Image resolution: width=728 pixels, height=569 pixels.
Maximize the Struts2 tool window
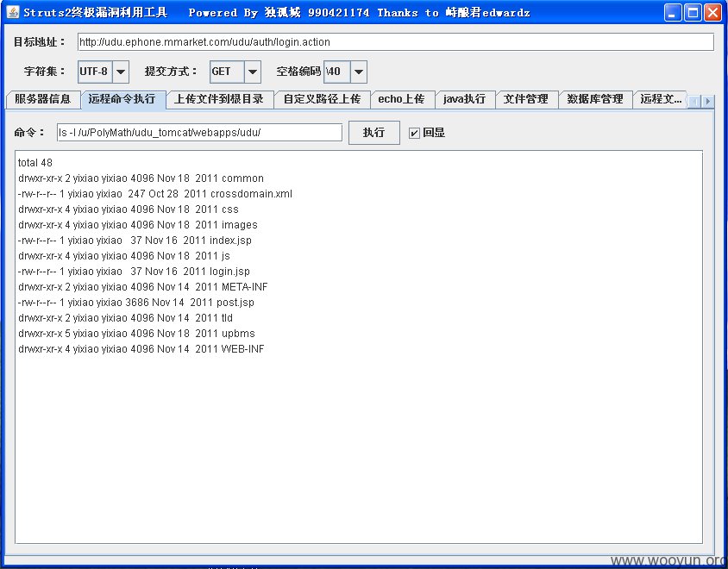693,13
